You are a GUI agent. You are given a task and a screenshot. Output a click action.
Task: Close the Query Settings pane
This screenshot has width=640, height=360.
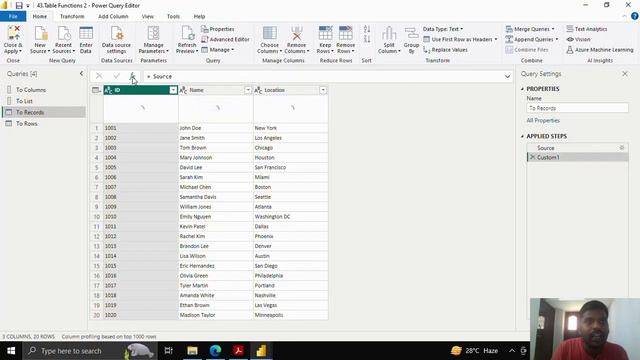click(625, 74)
